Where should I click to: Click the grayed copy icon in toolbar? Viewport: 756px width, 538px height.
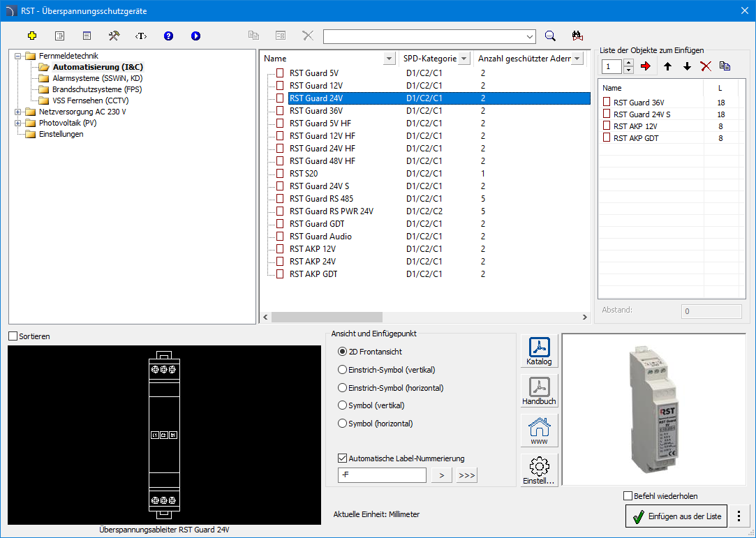[253, 36]
